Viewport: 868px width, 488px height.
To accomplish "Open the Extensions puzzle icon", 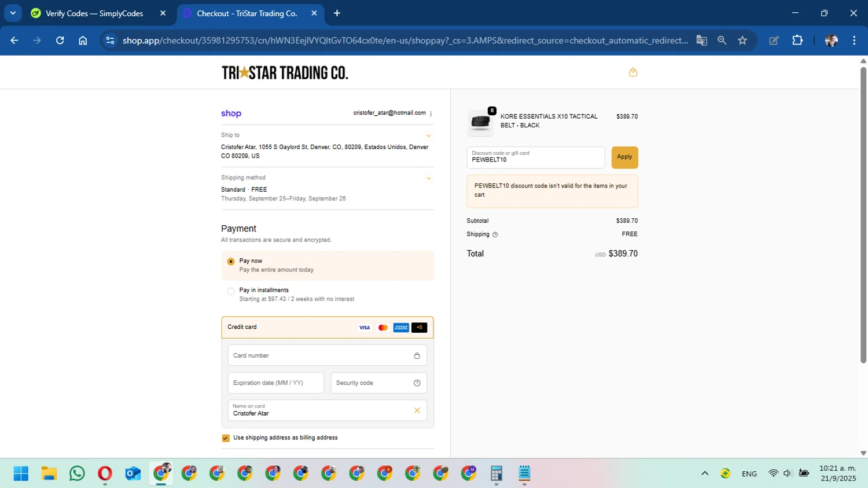I will (x=797, y=41).
